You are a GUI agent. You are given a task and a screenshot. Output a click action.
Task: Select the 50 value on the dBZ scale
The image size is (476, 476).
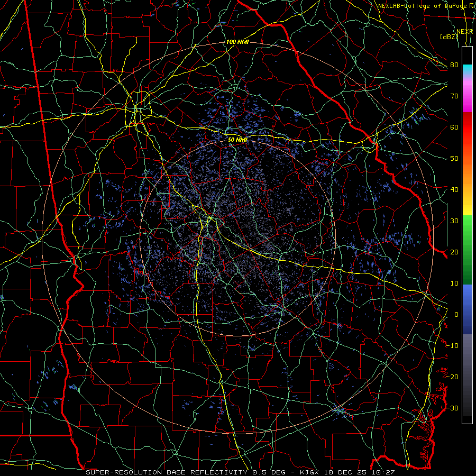point(454,159)
